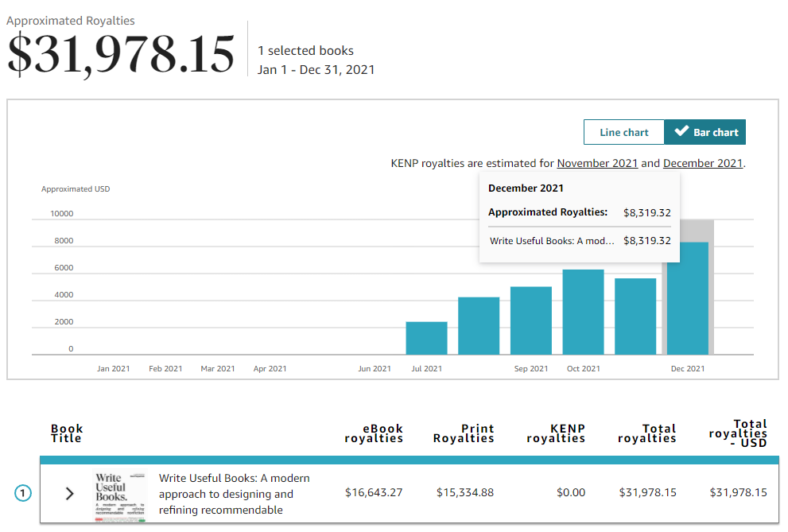Click the Book Title column header

point(67,433)
